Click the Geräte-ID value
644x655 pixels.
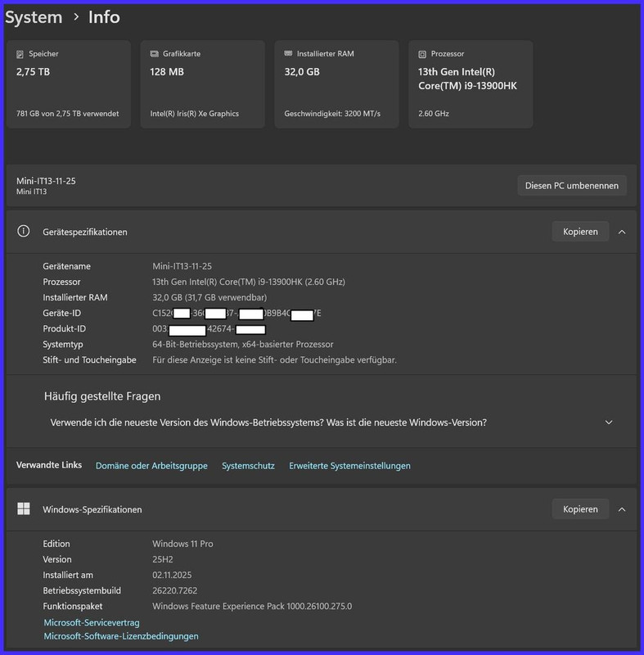pyautogui.click(x=236, y=314)
